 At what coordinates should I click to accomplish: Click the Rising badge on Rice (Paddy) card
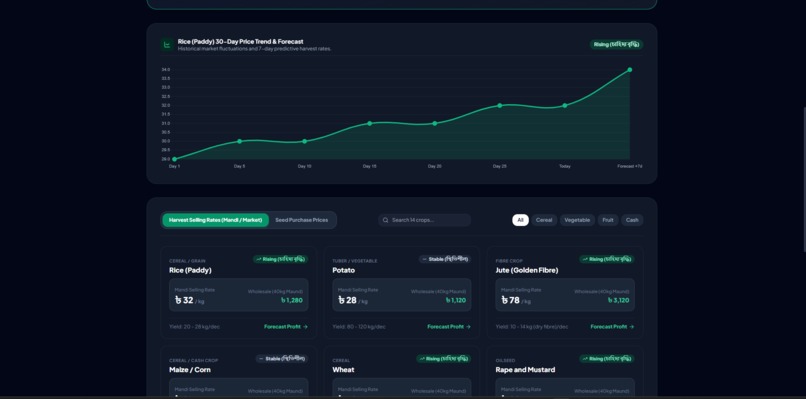[280, 259]
